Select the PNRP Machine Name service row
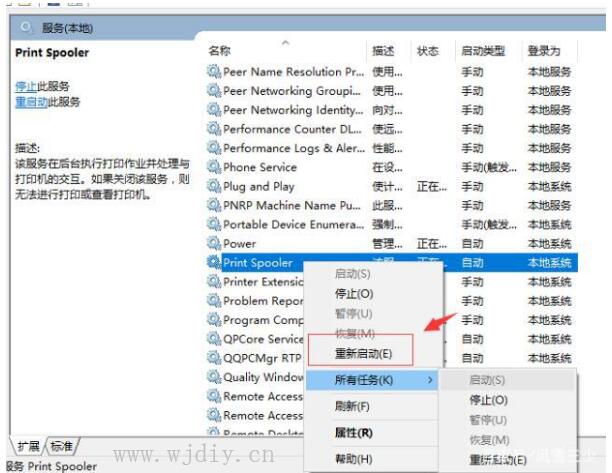The height and width of the screenshot is (473, 612). point(290,205)
